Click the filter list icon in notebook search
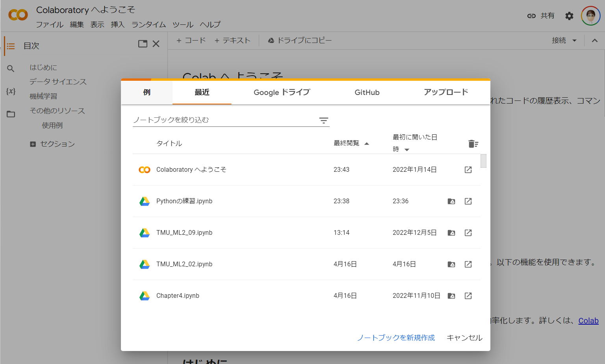This screenshot has height=364, width=605. [x=324, y=121]
